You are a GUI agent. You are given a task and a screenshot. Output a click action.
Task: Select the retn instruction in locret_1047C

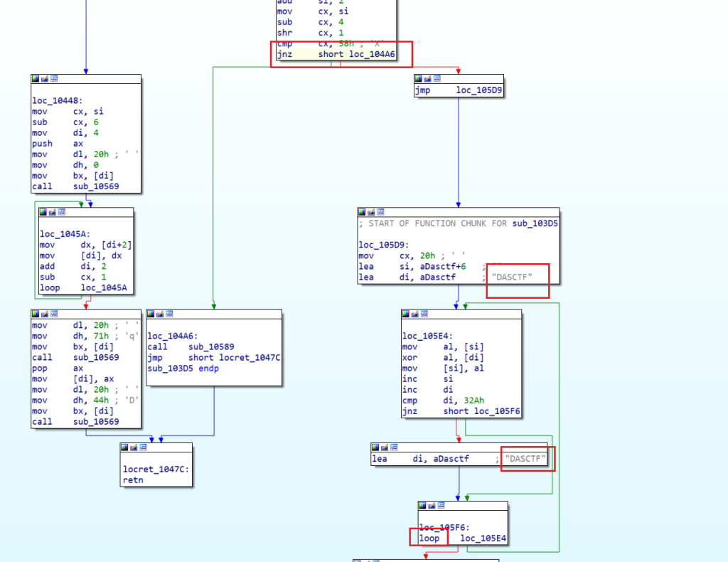click(x=133, y=479)
